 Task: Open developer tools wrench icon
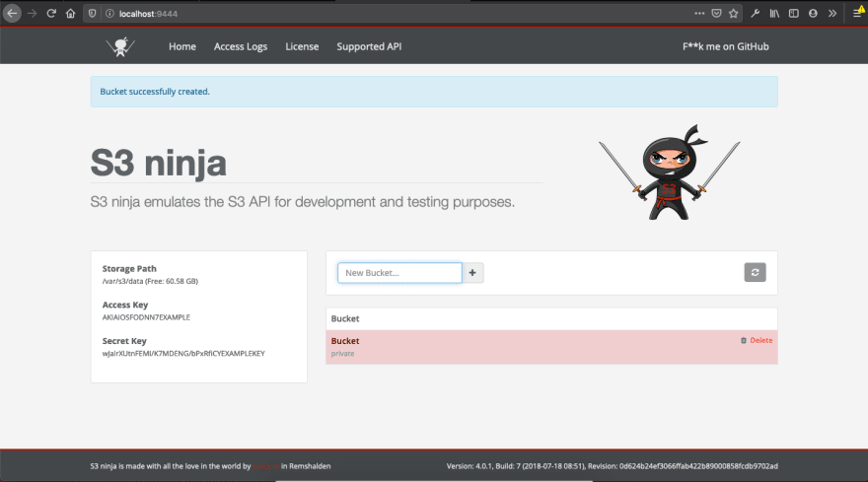(x=756, y=13)
